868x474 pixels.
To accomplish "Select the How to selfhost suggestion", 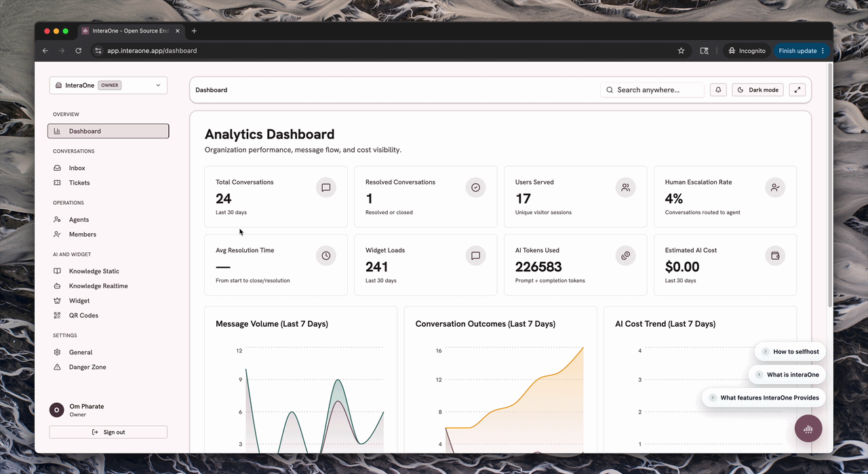I will click(790, 351).
